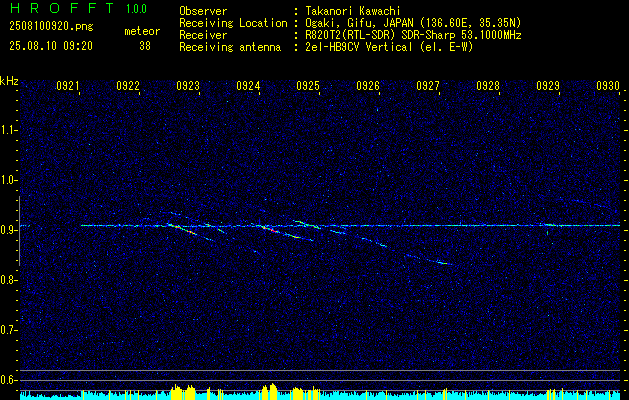This screenshot has height=400, width=629.
Task: Click time marker 0929
Action: click(x=548, y=86)
